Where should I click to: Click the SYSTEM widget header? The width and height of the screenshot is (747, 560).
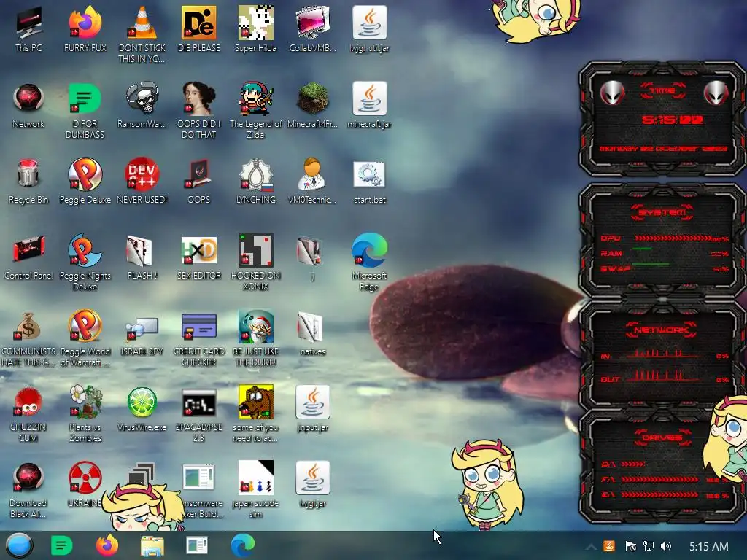pyautogui.click(x=662, y=212)
